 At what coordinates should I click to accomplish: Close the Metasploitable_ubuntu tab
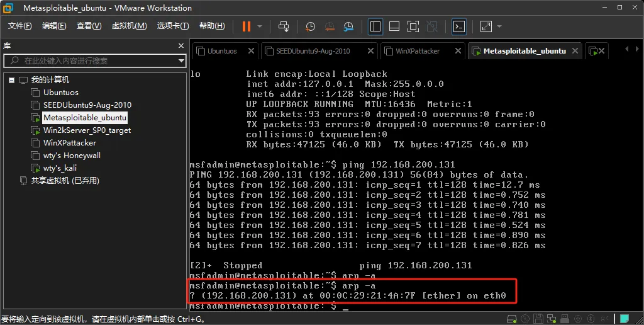[x=575, y=50]
